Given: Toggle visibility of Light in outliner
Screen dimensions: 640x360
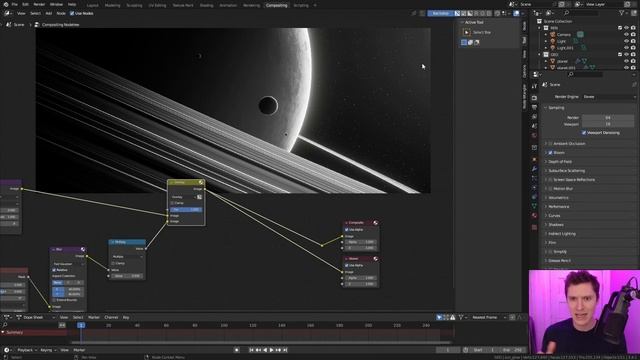Looking at the screenshot, I should point(627,41).
